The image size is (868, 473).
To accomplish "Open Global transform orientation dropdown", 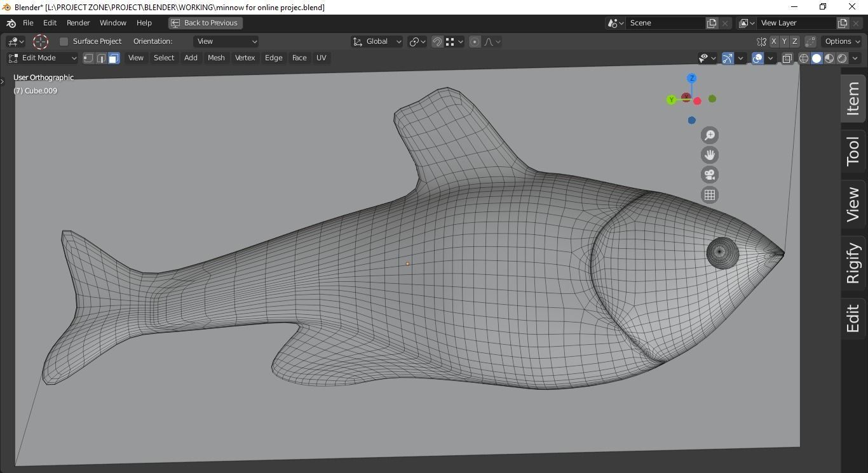I will click(377, 41).
